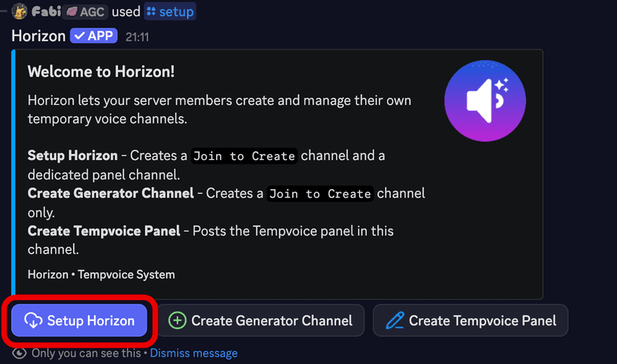This screenshot has width=617, height=364.
Task: Click the 21:11 message timestamp
Action: (137, 37)
